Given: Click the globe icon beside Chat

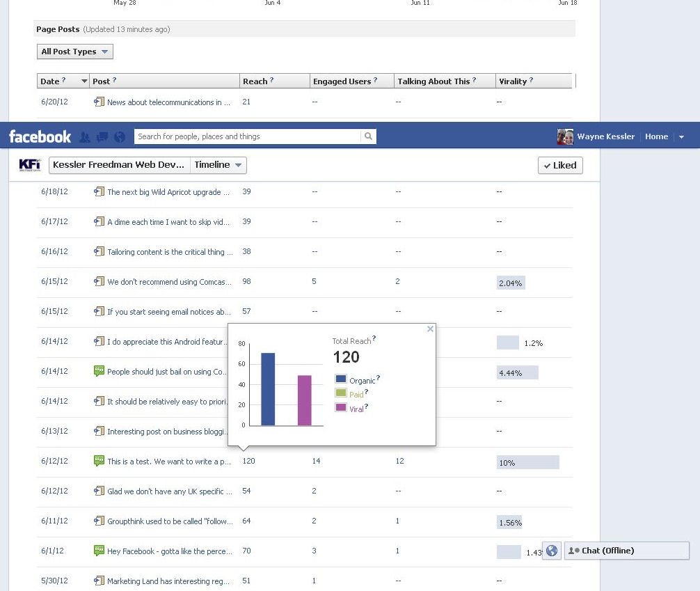Looking at the screenshot, I should [552, 551].
